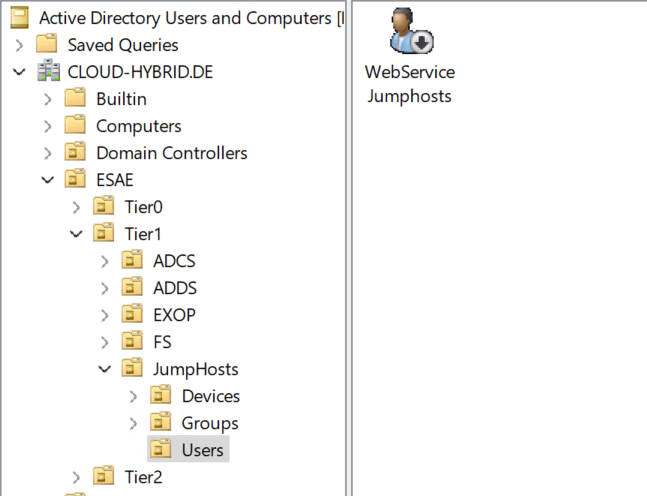Select the WebService Jumphosts label text
Viewport: 647px width, 496px height.
(x=409, y=85)
